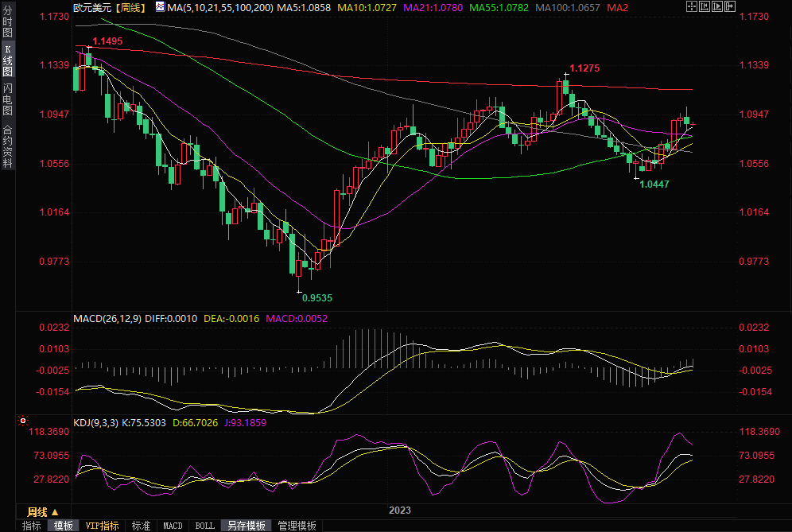Click the 另存模板 button
Viewport: 792px width, 532px height.
pos(246,526)
